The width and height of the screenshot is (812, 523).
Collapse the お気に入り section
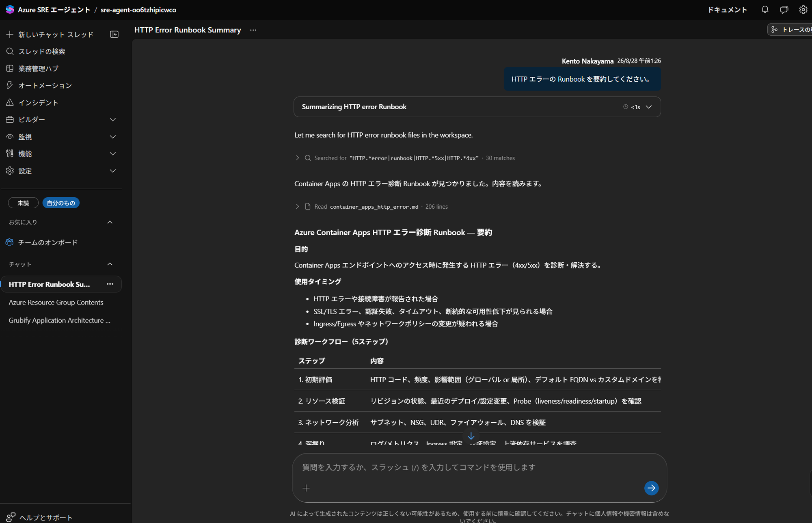pos(110,222)
